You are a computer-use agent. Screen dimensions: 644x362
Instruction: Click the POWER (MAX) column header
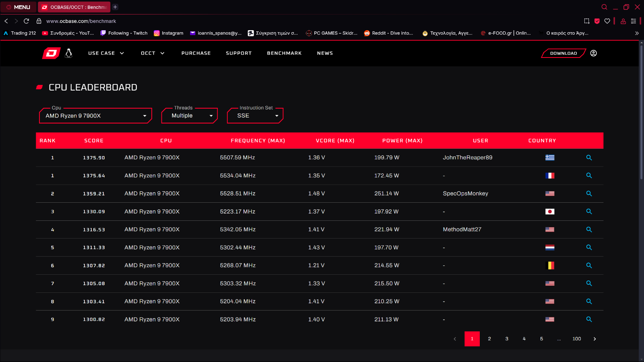tap(402, 141)
